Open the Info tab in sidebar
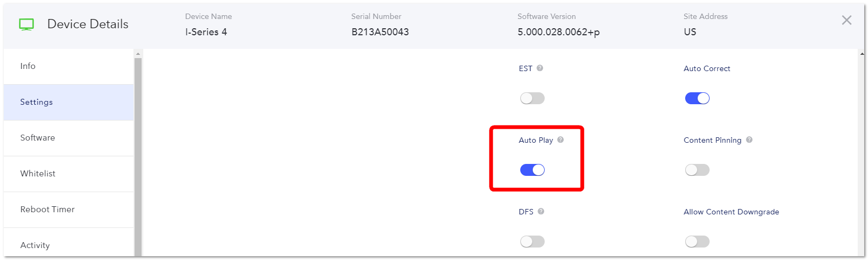 click(68, 66)
